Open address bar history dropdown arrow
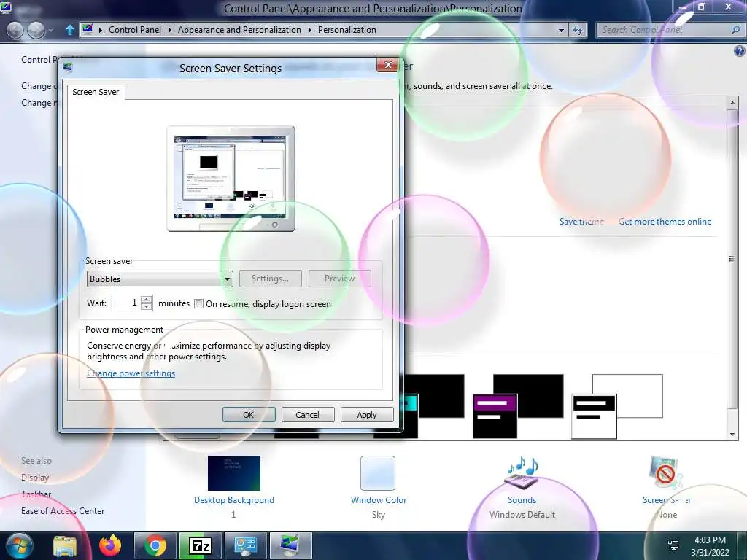Screen dimensions: 747x560 tap(561, 30)
